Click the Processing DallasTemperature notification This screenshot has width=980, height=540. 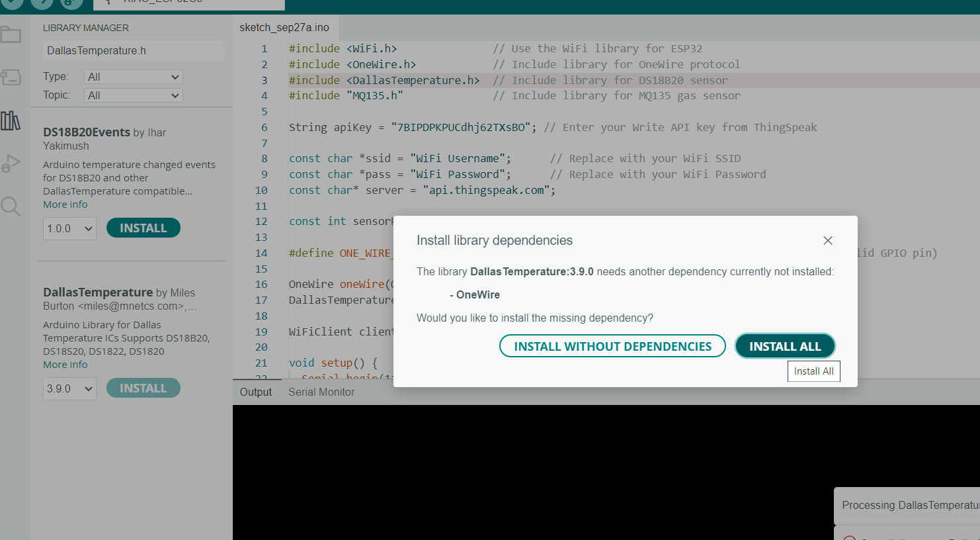click(x=907, y=506)
